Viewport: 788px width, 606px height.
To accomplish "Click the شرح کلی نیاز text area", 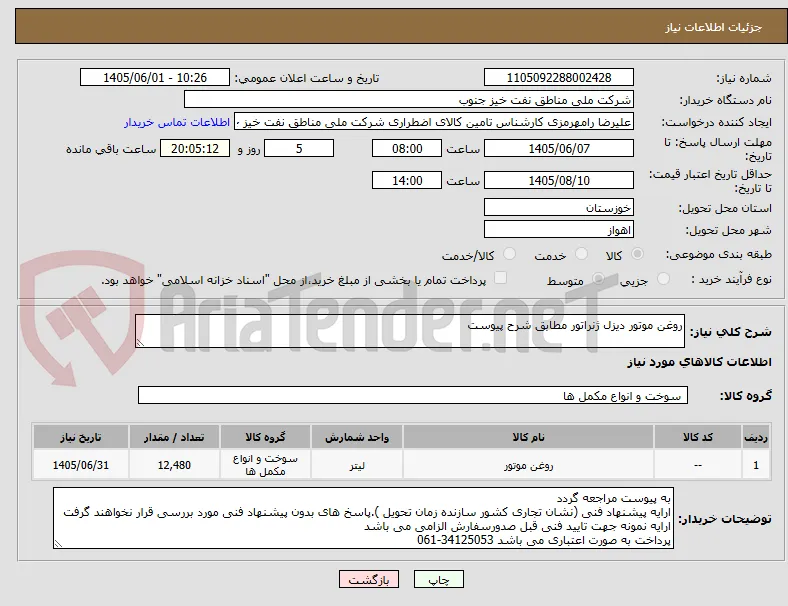I will (410, 331).
